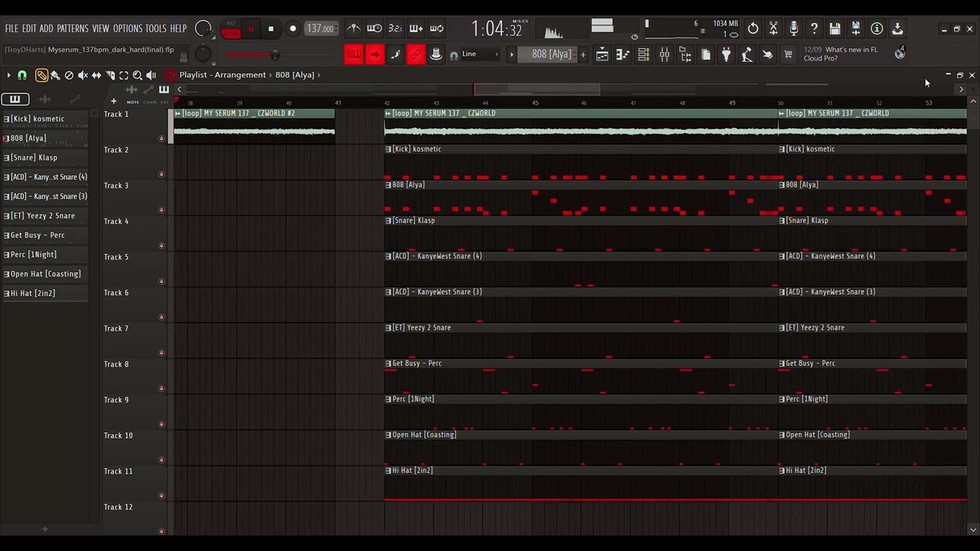Open the Mixer view
Screen dimensions: 980x551
[x=665, y=54]
